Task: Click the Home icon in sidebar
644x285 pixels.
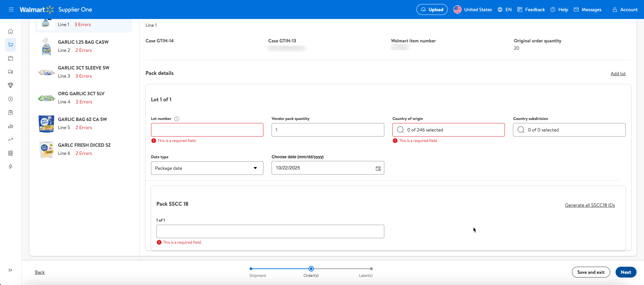Action: coord(10,31)
